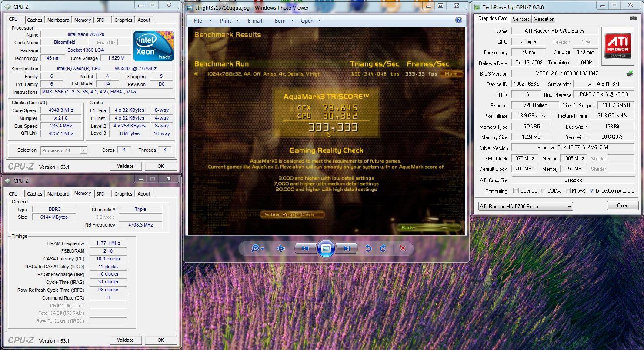
Task: Uncheck the DirectCompute 5.0 checkbox
Action: (591, 191)
